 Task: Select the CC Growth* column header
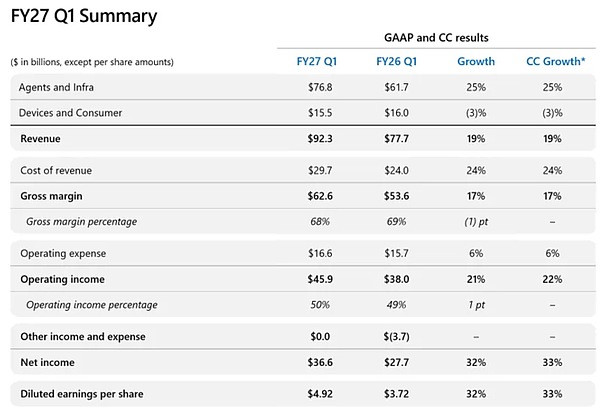556,62
